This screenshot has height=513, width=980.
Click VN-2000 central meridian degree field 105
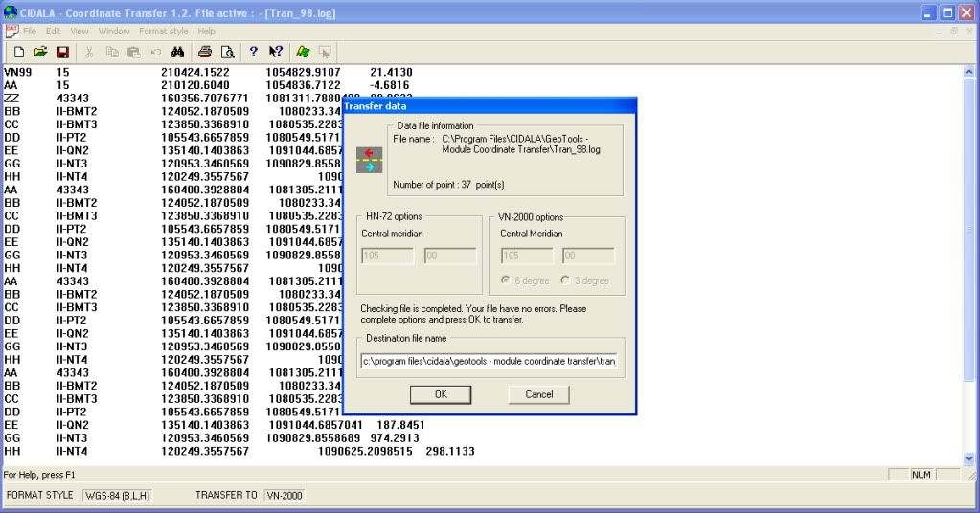pyautogui.click(x=527, y=256)
